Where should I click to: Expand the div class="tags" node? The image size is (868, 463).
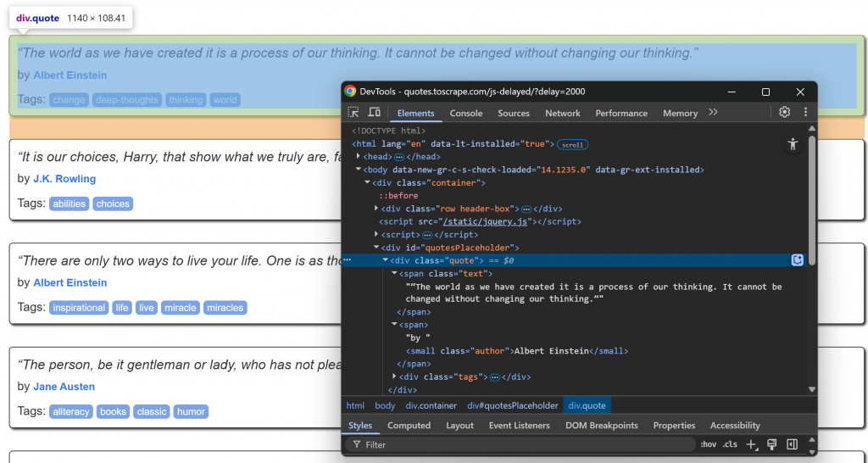(394, 377)
